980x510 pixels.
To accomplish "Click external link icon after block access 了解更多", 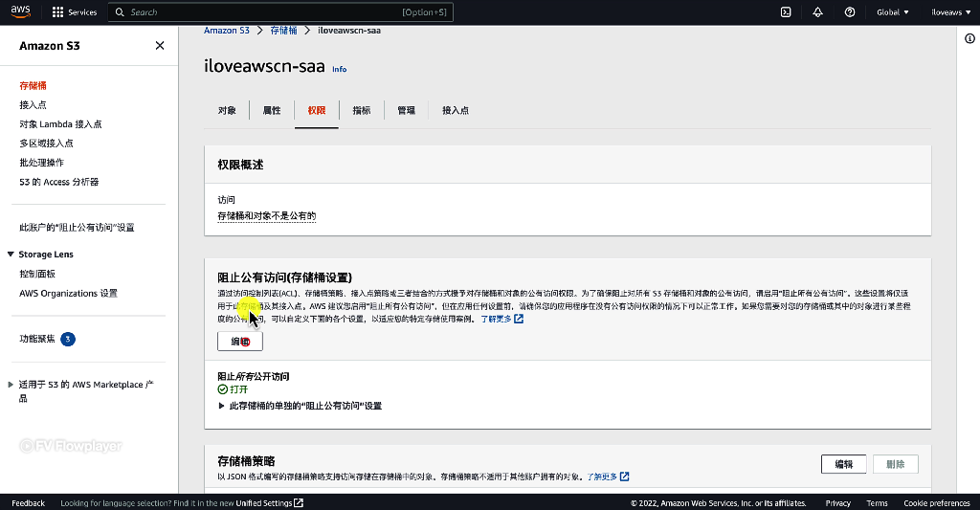I will coord(519,319).
